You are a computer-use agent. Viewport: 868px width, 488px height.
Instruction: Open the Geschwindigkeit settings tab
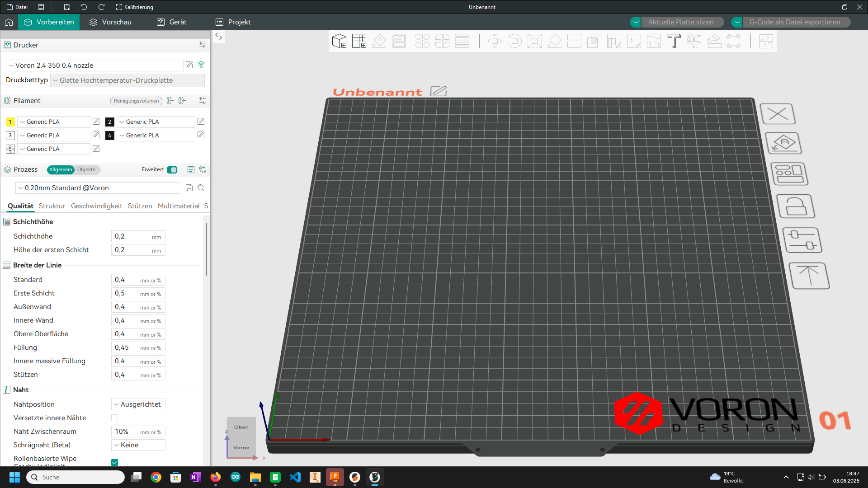pyautogui.click(x=96, y=206)
